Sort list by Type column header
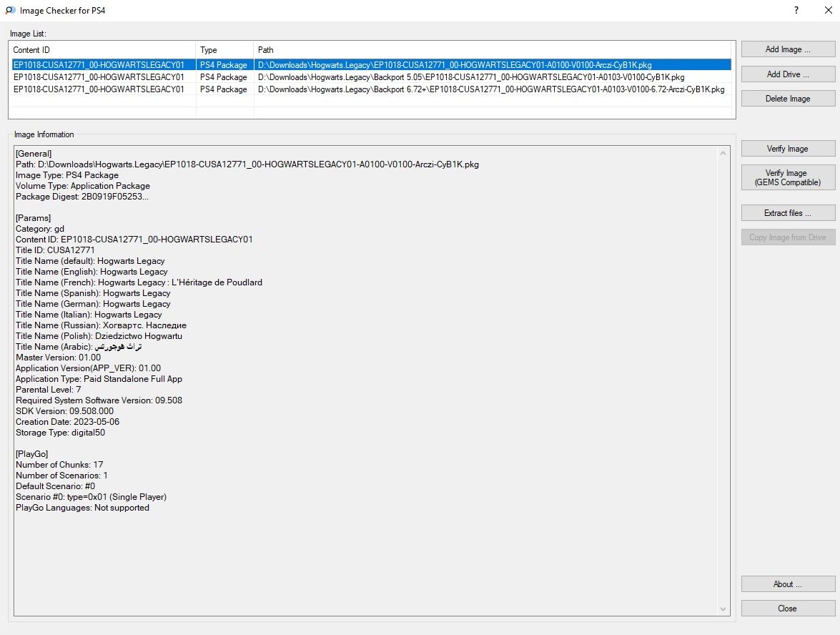 pyautogui.click(x=224, y=50)
